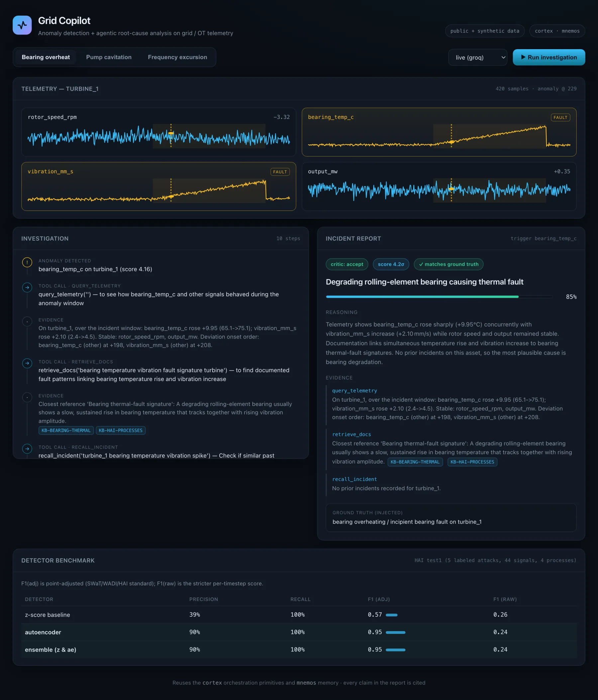Click the KB-HAI-PROCESSES tag in incident report

472,462
